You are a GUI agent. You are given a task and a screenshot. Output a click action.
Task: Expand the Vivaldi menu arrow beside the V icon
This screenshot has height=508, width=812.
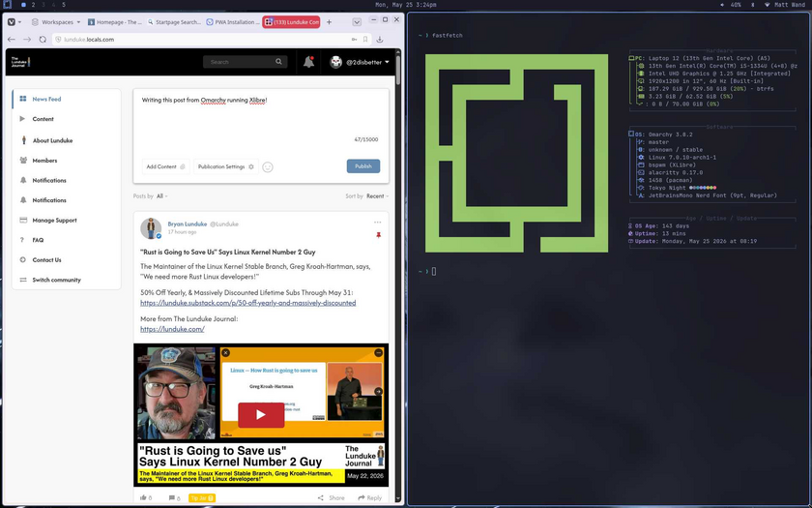click(19, 21)
